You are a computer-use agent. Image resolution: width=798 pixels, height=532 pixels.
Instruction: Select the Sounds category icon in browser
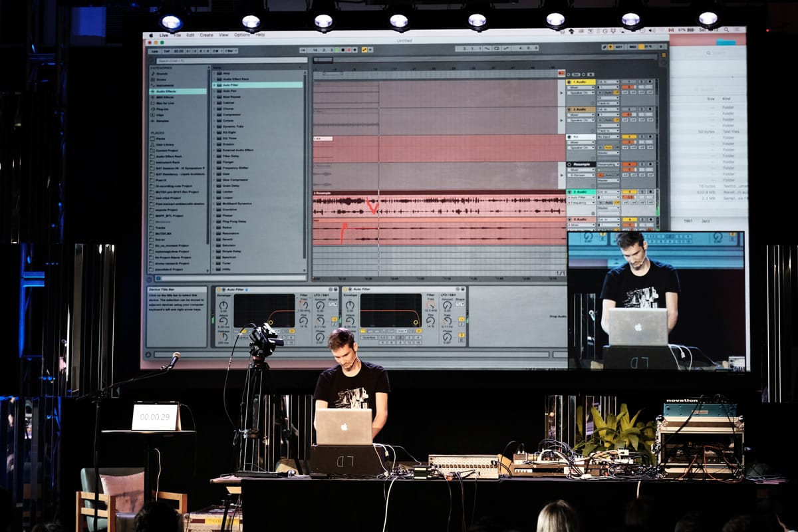pos(152,74)
